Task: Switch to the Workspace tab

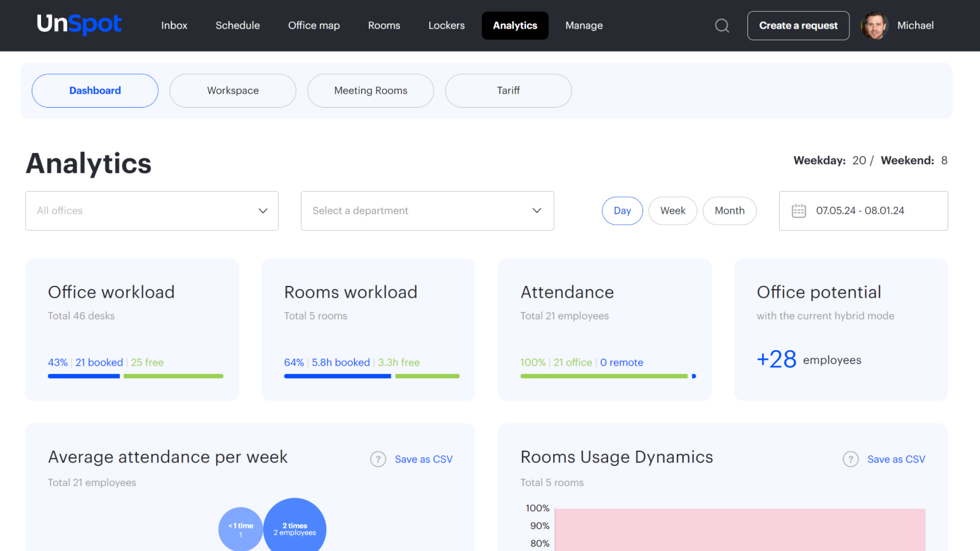Action: pos(233,91)
